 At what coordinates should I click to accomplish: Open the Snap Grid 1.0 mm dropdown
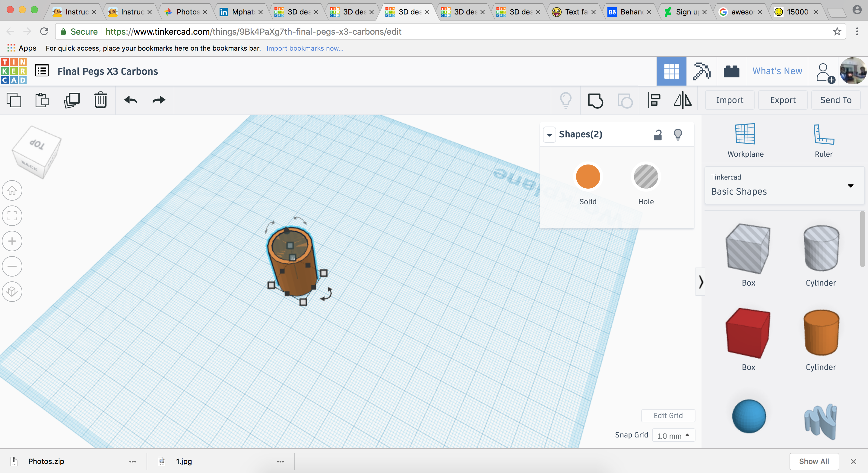point(673,436)
